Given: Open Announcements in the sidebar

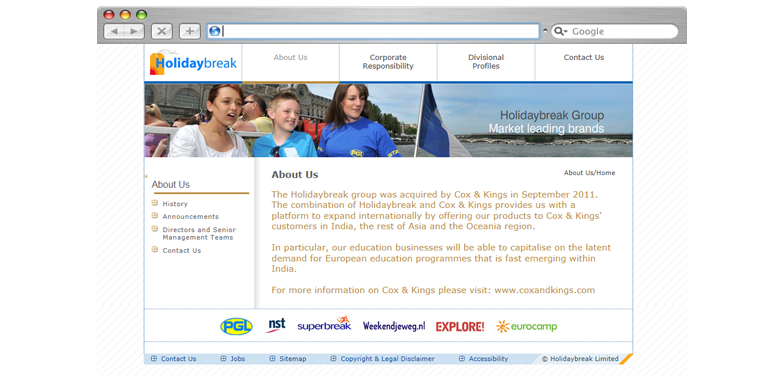Looking at the screenshot, I should [191, 217].
